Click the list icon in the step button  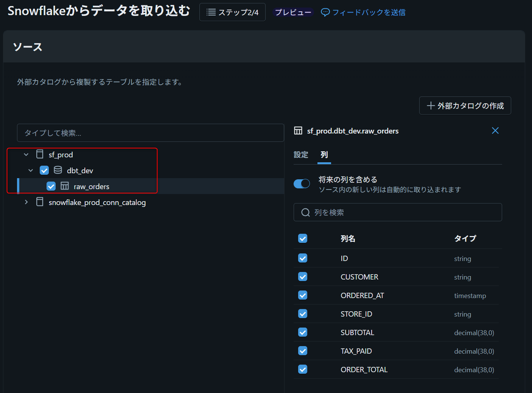pos(211,12)
